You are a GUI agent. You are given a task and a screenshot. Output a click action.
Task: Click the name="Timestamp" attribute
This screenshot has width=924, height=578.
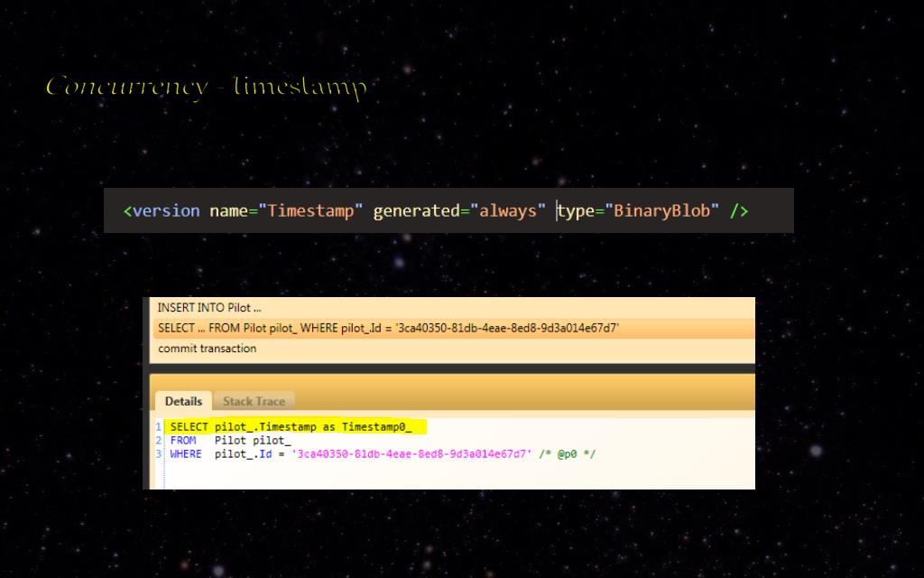[286, 210]
